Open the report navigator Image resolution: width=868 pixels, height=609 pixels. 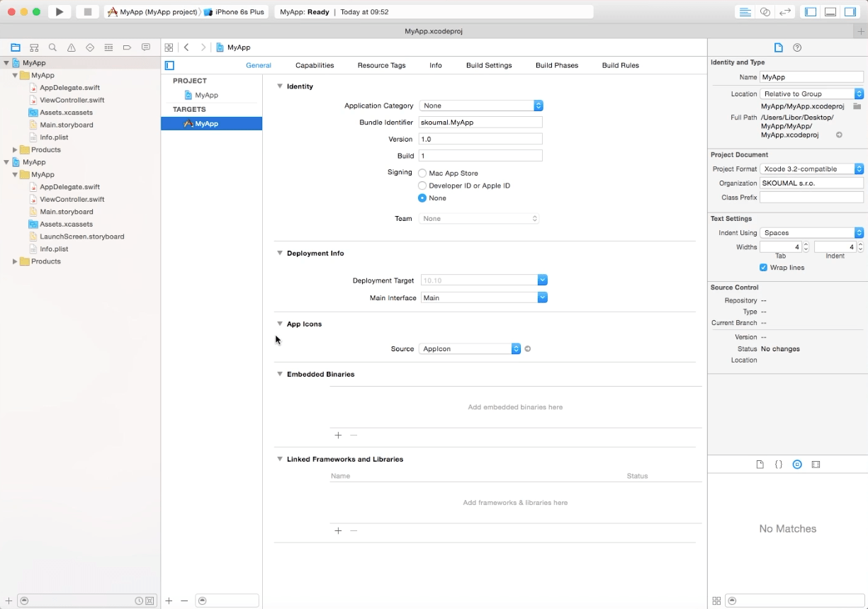[x=146, y=47]
